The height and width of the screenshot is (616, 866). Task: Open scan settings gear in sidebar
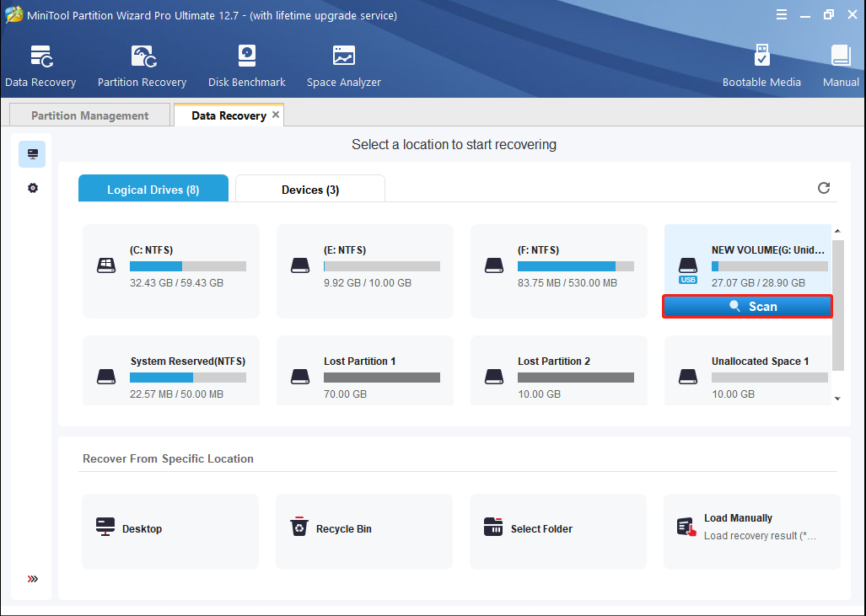(x=33, y=188)
